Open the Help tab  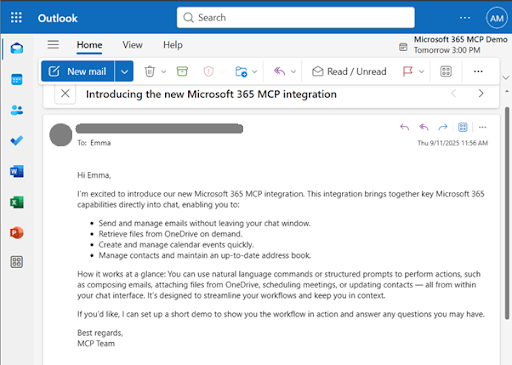pyautogui.click(x=173, y=45)
